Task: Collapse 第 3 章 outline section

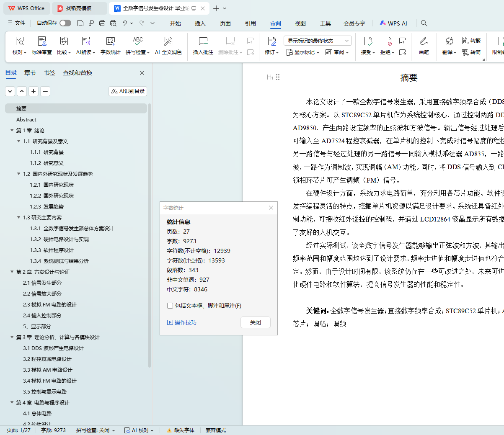Action: click(x=12, y=337)
